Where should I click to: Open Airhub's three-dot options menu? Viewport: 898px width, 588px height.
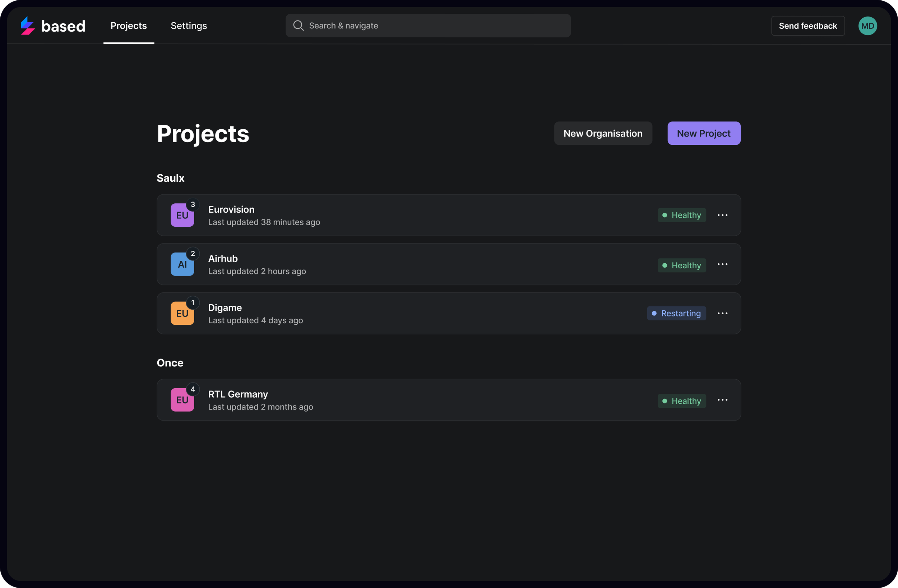pyautogui.click(x=722, y=264)
